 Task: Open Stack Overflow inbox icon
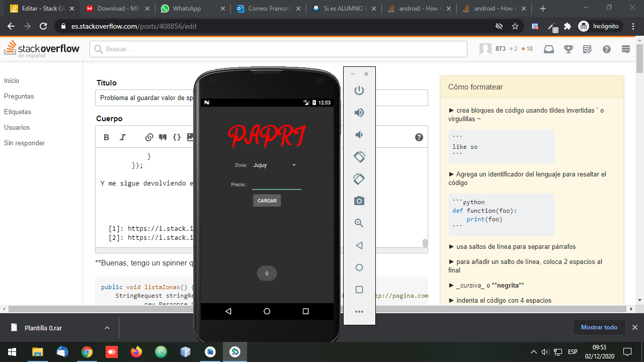click(549, 49)
